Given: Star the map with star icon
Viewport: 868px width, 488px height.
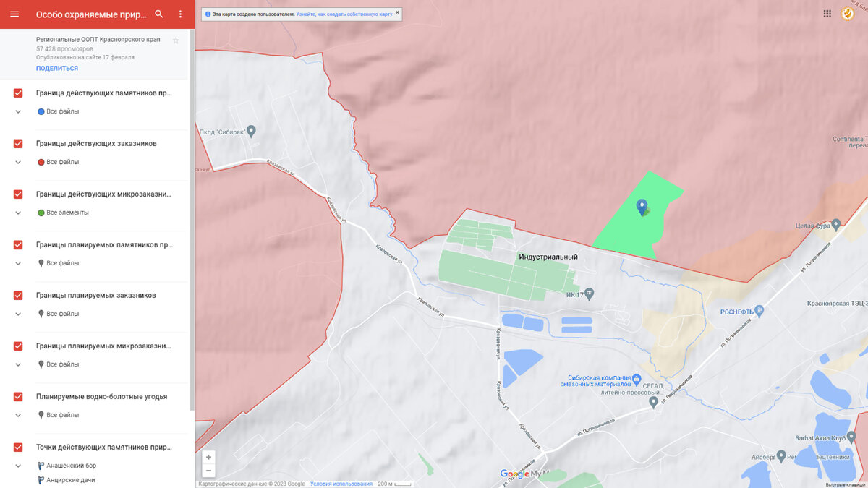Looking at the screenshot, I should pyautogui.click(x=176, y=40).
